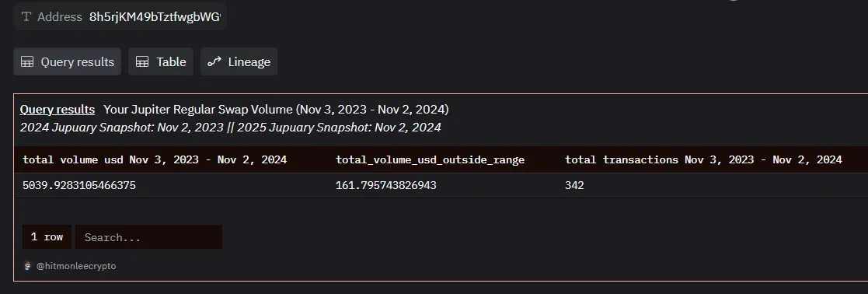The height and width of the screenshot is (294, 868).
Task: Sort by total_volume_usd_outside_range column header
Action: [x=431, y=160]
